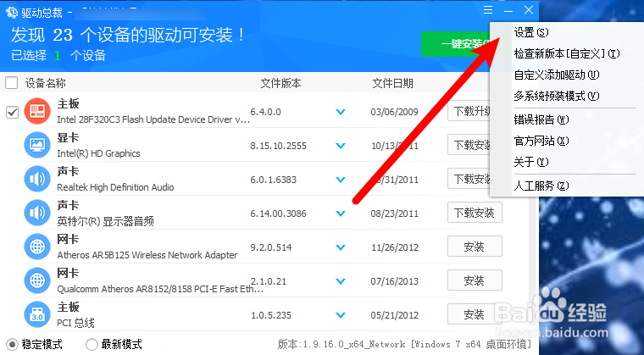Click the 英特尔(R) 显示器音频 speaker icon

[37, 213]
